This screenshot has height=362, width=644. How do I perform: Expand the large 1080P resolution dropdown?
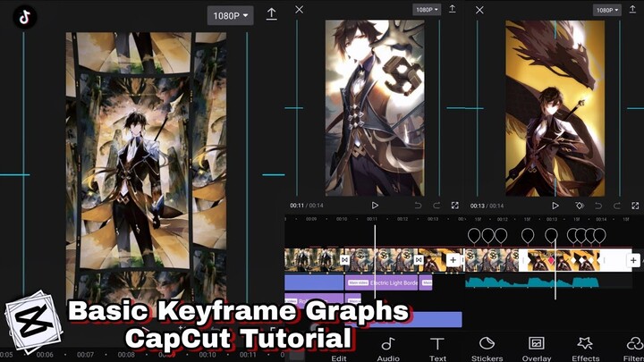[230, 15]
